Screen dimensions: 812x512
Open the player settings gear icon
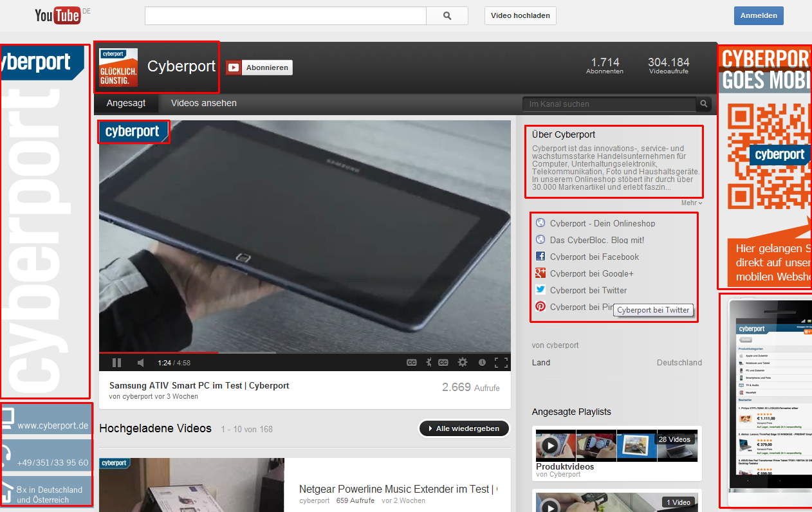(462, 363)
